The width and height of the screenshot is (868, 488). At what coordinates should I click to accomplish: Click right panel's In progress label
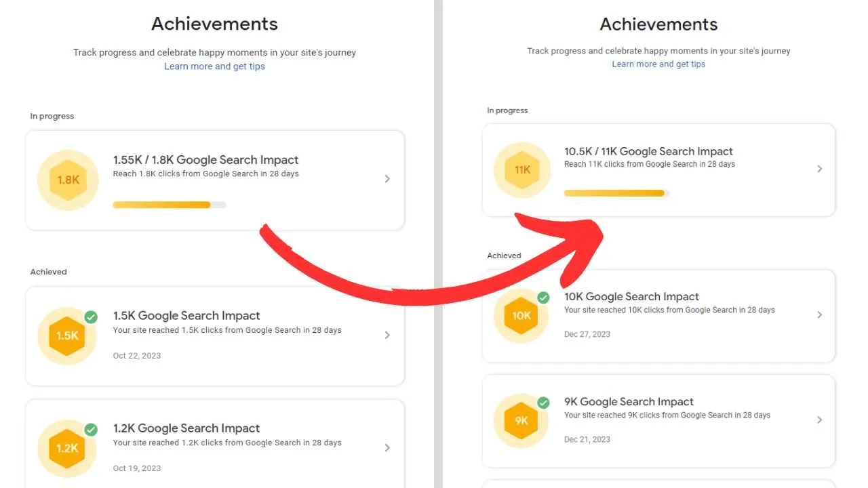coord(507,110)
